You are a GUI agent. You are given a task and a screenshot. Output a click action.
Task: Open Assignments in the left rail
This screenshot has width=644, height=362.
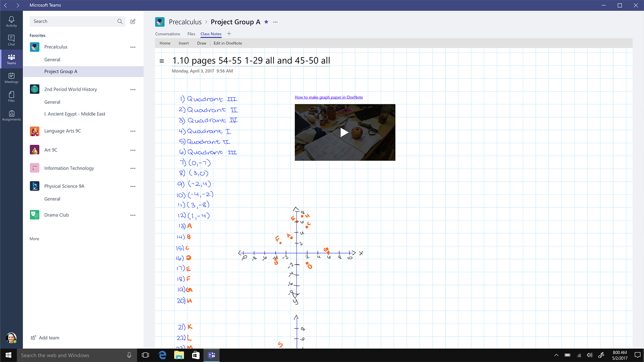[x=11, y=115]
